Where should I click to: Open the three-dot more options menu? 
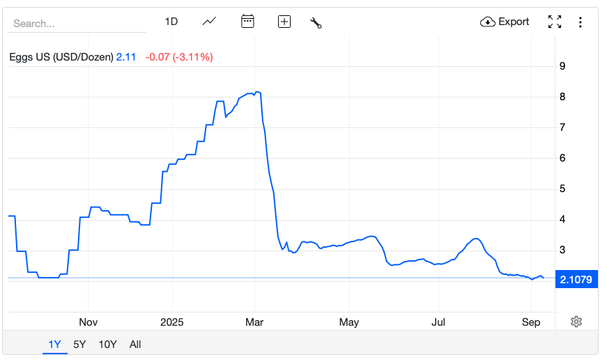click(x=580, y=22)
